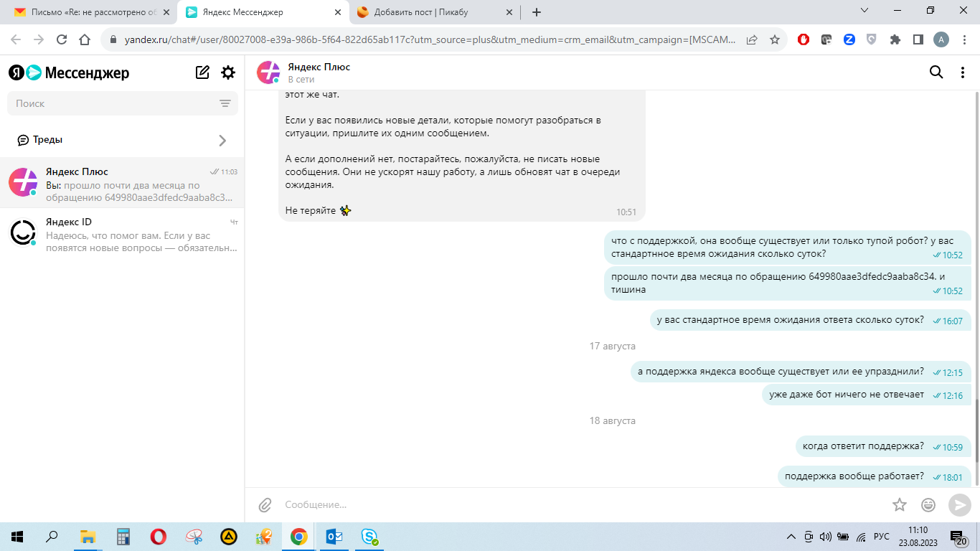The image size is (980, 551).
Task: Open the star stickers icon in the message box
Action: (x=900, y=505)
